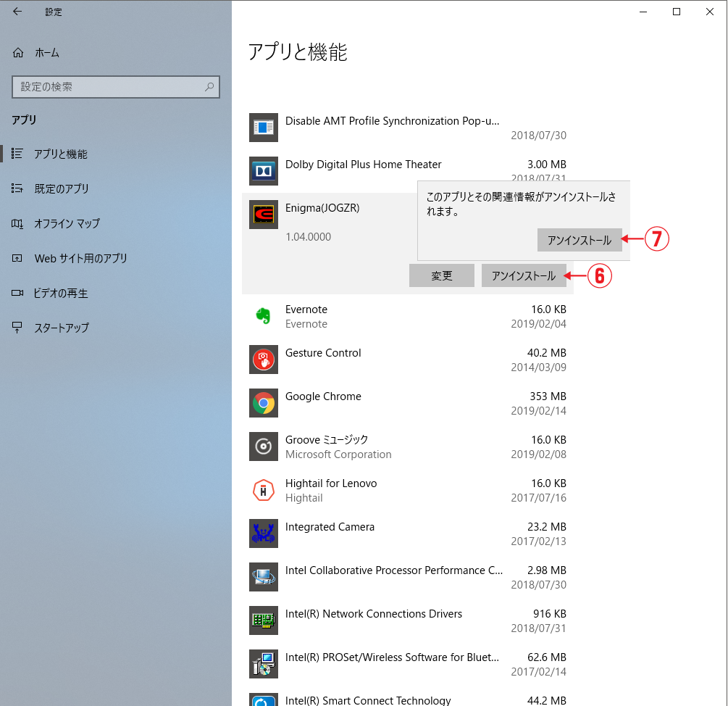The height and width of the screenshot is (706, 728).
Task: Click the アプリと機能 list icon
Action: click(x=17, y=154)
